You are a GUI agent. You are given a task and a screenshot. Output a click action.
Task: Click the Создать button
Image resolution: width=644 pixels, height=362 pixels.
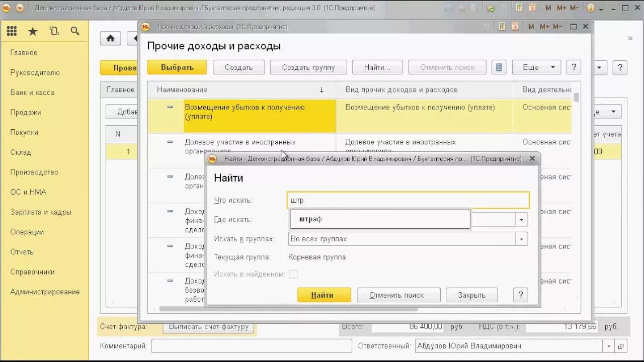click(238, 67)
